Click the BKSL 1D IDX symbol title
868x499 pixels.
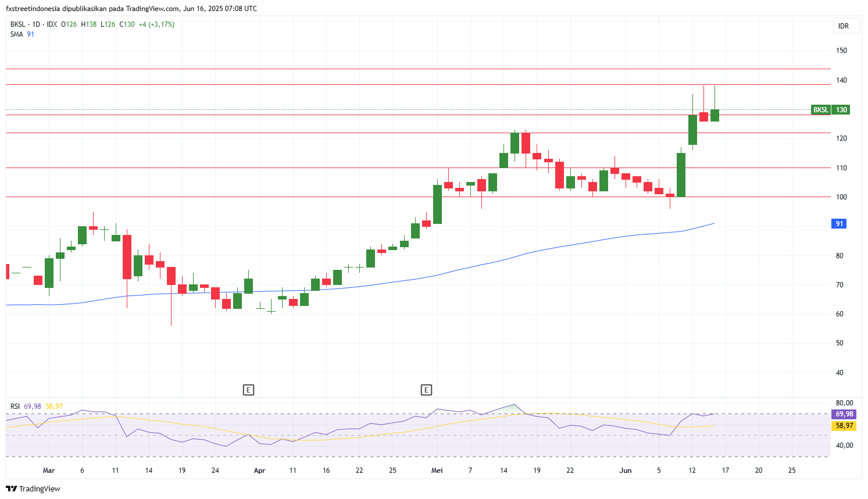[34, 24]
